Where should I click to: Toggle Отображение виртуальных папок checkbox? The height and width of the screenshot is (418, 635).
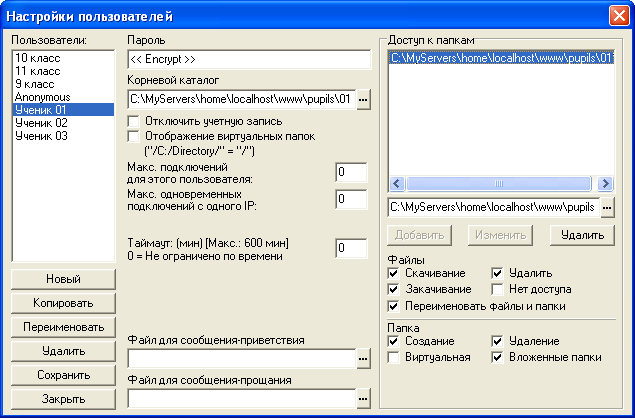click(x=133, y=136)
